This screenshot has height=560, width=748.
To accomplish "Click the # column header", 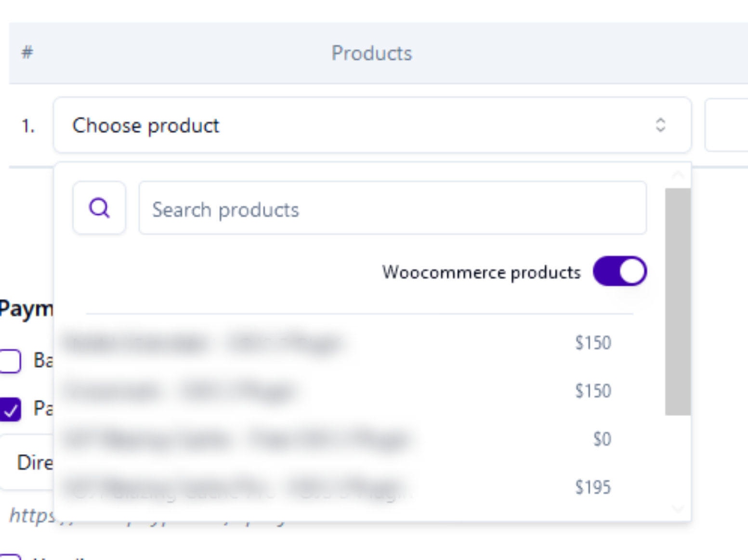I will pyautogui.click(x=26, y=53).
